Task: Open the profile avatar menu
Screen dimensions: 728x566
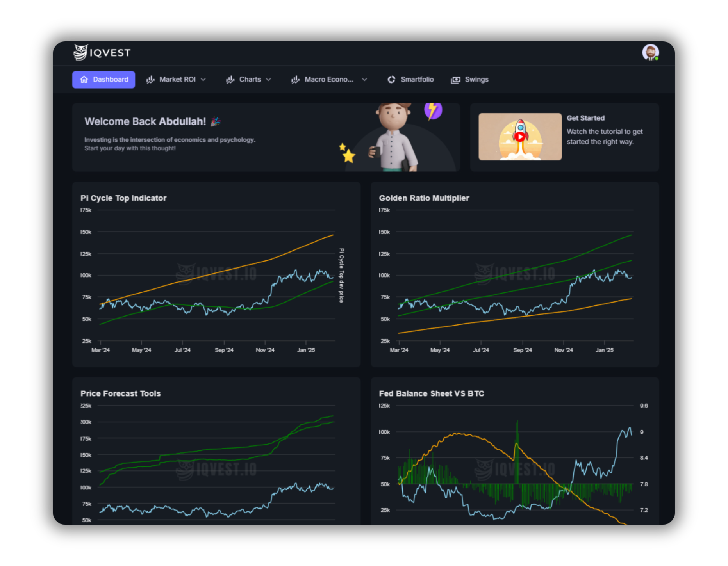Action: pyautogui.click(x=651, y=52)
